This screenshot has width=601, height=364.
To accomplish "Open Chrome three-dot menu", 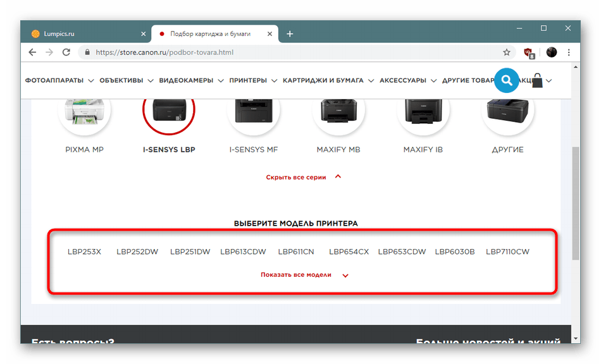I will coord(569,52).
